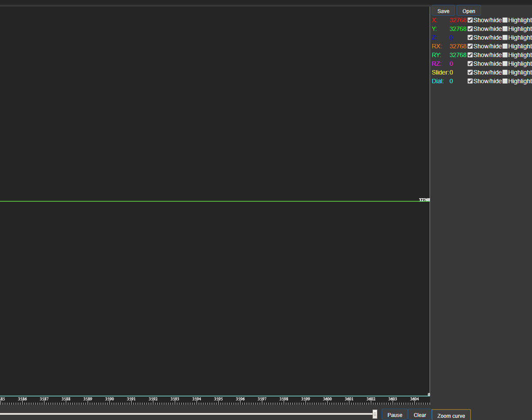The image size is (532, 420).
Task: Pause the live graph
Action: pyautogui.click(x=395, y=415)
